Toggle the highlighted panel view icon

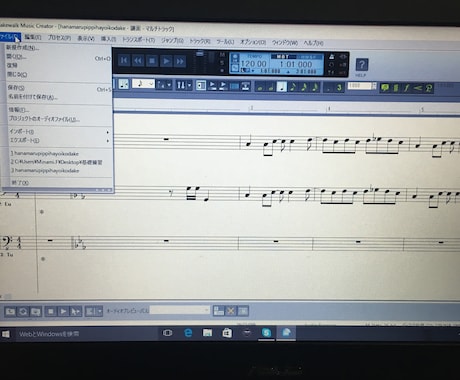click(201, 86)
